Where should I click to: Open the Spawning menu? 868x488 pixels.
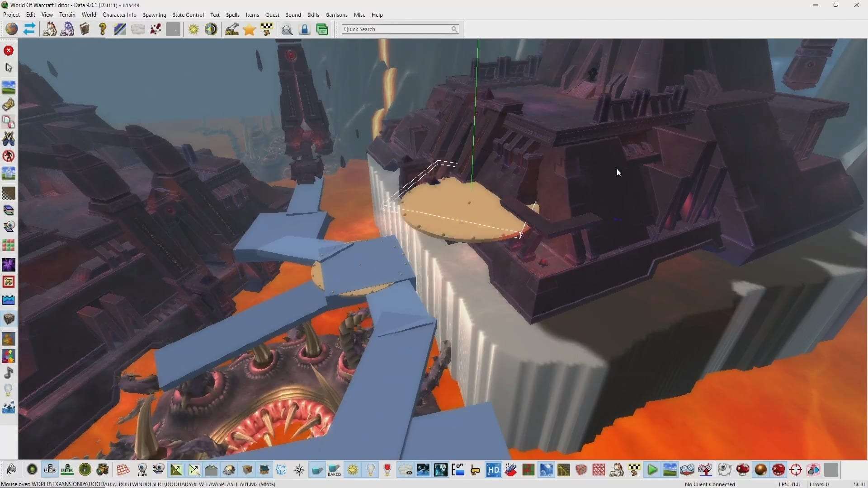click(x=154, y=15)
